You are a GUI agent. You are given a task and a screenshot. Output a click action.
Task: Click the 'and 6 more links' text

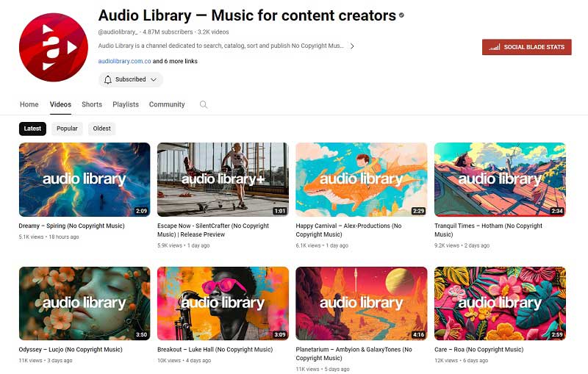[x=175, y=61]
